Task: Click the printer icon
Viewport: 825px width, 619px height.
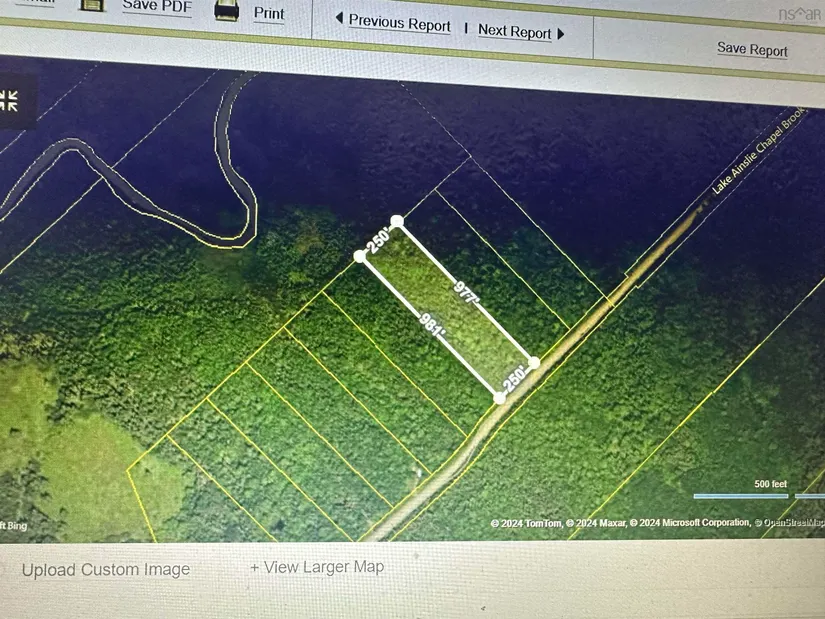Action: click(227, 10)
